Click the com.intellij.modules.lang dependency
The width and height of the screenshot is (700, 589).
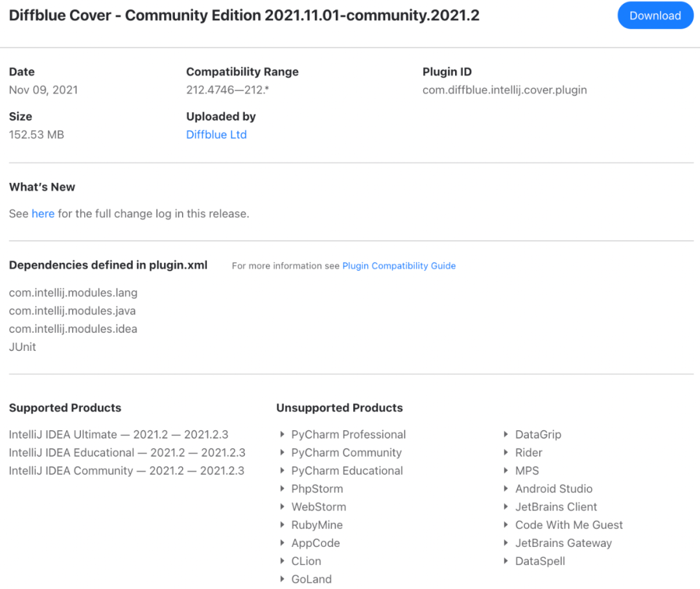point(73,293)
